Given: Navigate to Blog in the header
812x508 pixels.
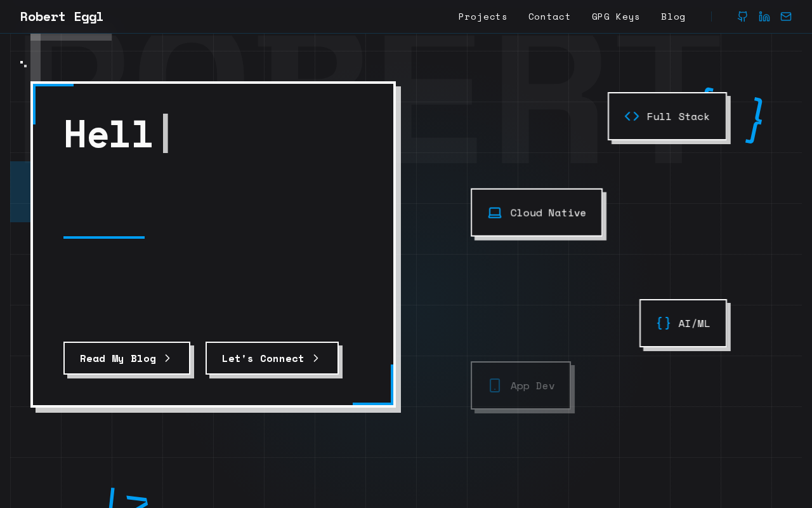Looking at the screenshot, I should point(673,17).
